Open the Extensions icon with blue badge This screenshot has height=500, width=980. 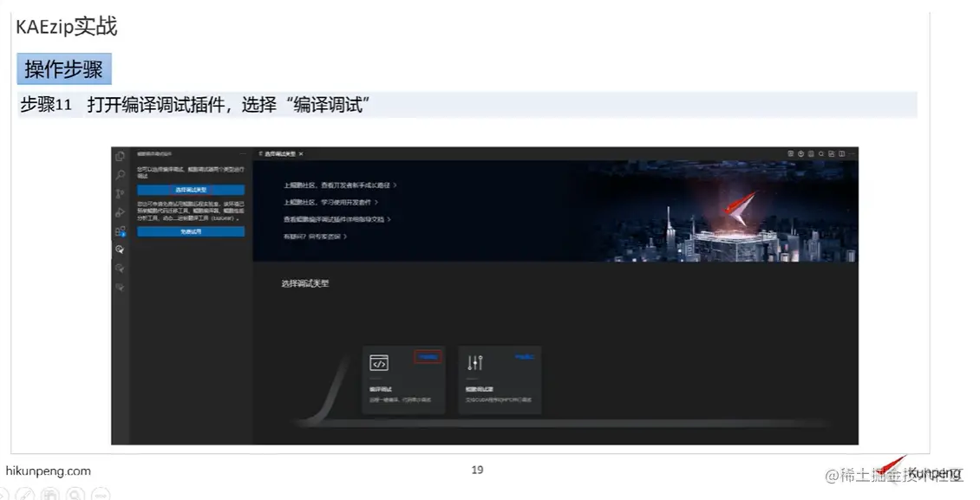pos(120,231)
